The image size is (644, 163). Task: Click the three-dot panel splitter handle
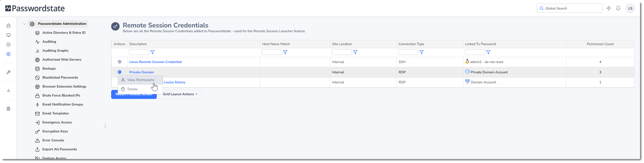(x=105, y=126)
